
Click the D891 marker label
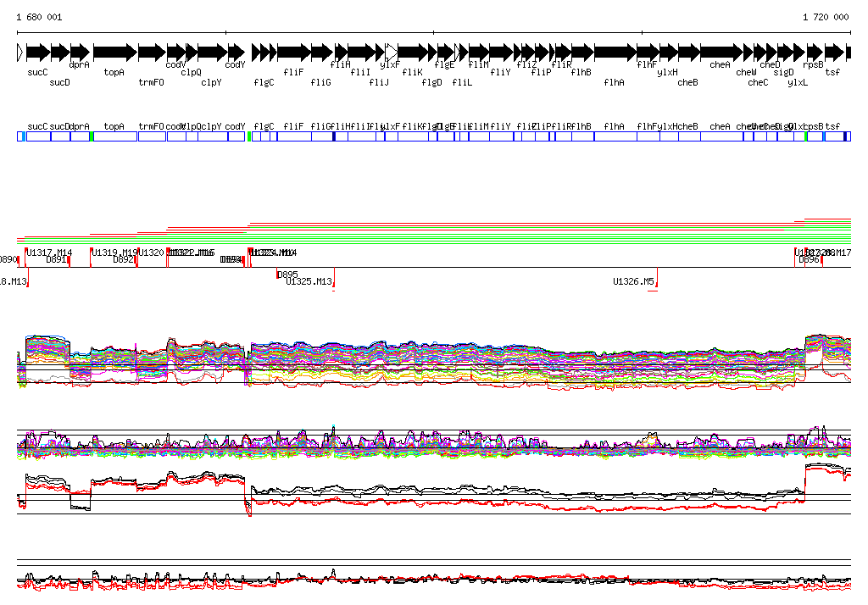(x=56, y=259)
